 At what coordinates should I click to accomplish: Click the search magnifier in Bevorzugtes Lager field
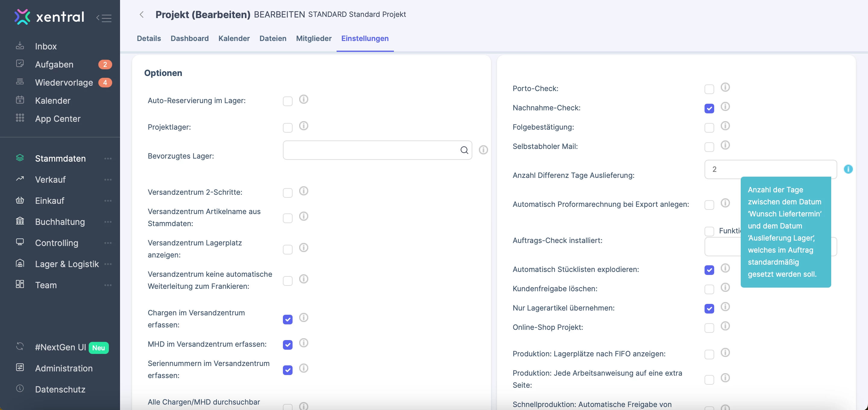tap(464, 150)
